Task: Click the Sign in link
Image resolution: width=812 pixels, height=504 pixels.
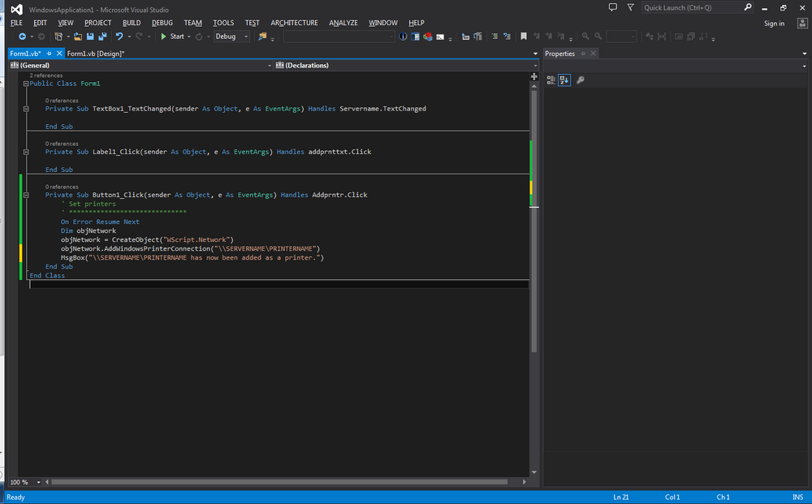Action: tap(774, 24)
